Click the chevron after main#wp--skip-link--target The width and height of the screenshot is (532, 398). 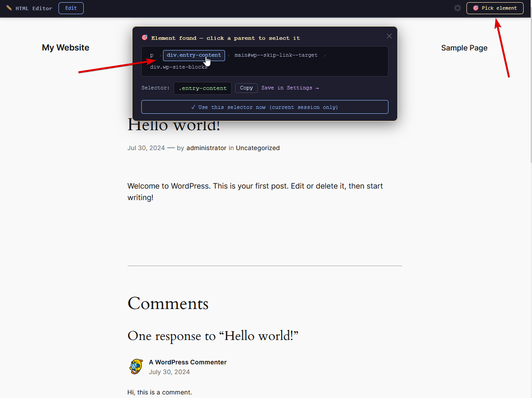tap(325, 55)
